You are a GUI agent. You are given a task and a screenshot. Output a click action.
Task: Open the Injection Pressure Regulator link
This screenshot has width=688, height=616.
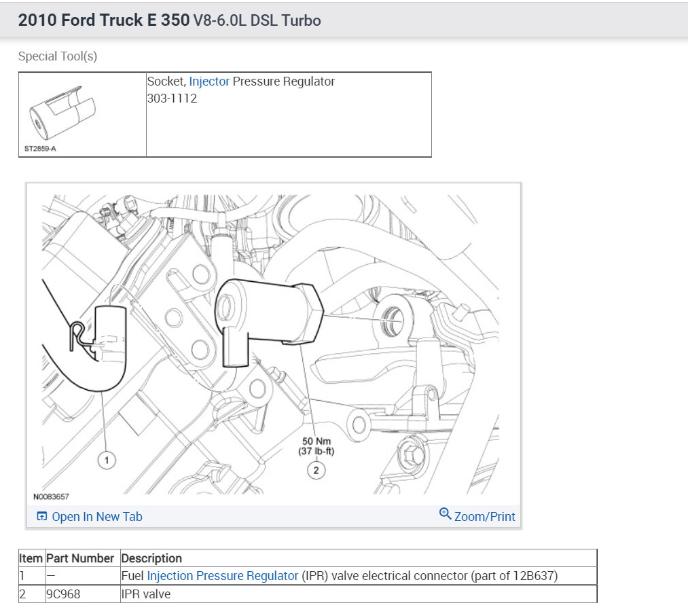223,576
